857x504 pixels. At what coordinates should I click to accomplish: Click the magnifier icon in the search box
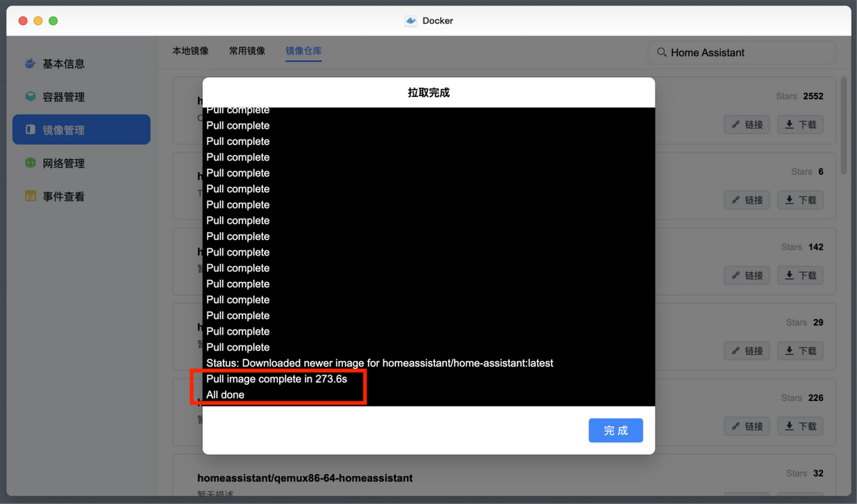661,52
